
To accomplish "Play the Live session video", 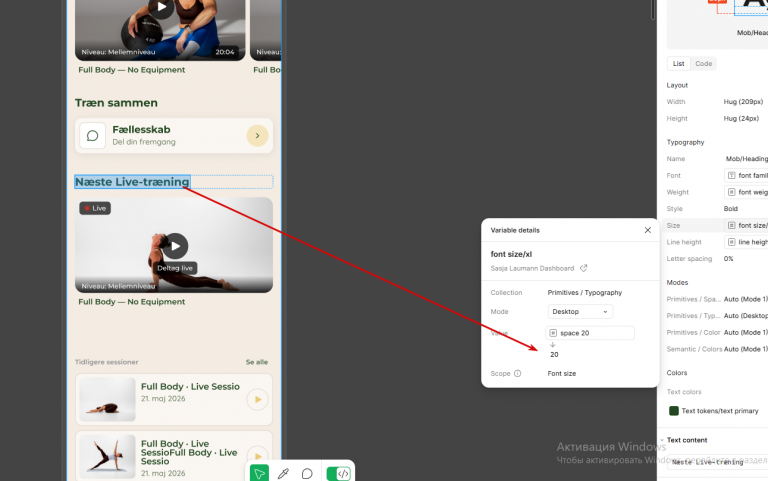I will (x=175, y=246).
